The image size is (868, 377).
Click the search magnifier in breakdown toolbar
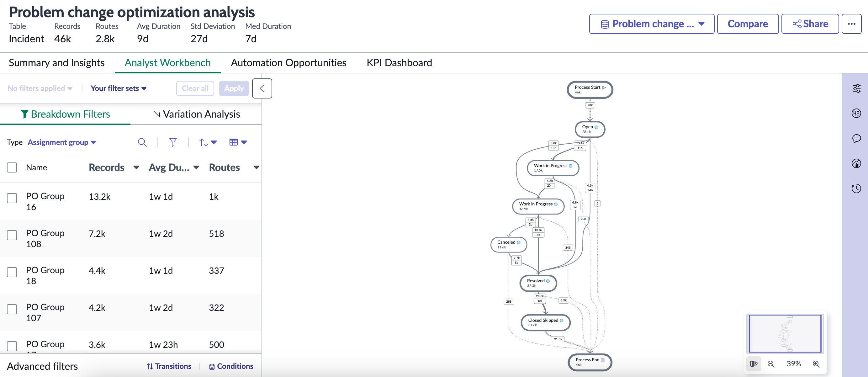point(142,142)
